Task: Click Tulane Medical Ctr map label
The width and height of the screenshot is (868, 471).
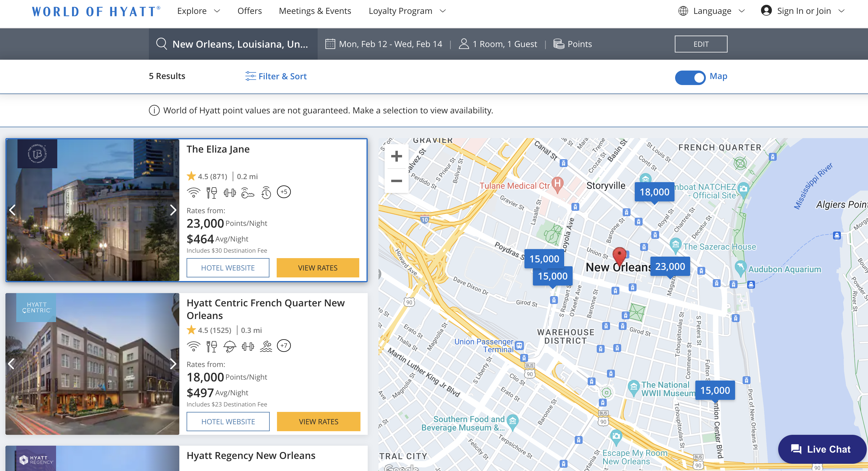Action: [514, 186]
